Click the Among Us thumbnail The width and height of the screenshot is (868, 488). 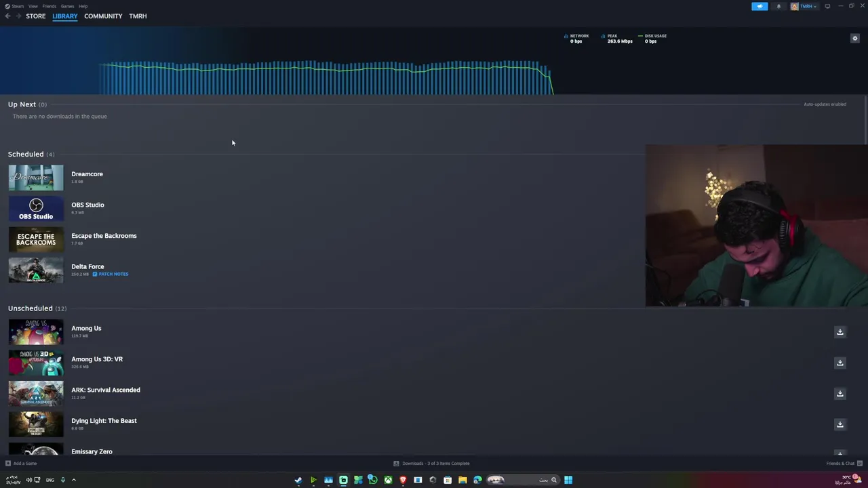coord(36,332)
